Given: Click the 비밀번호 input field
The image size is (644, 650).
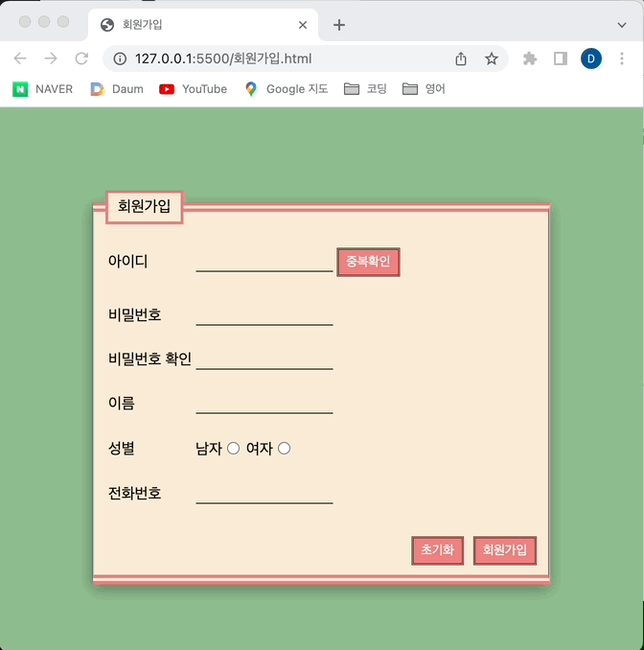Looking at the screenshot, I should 264,315.
